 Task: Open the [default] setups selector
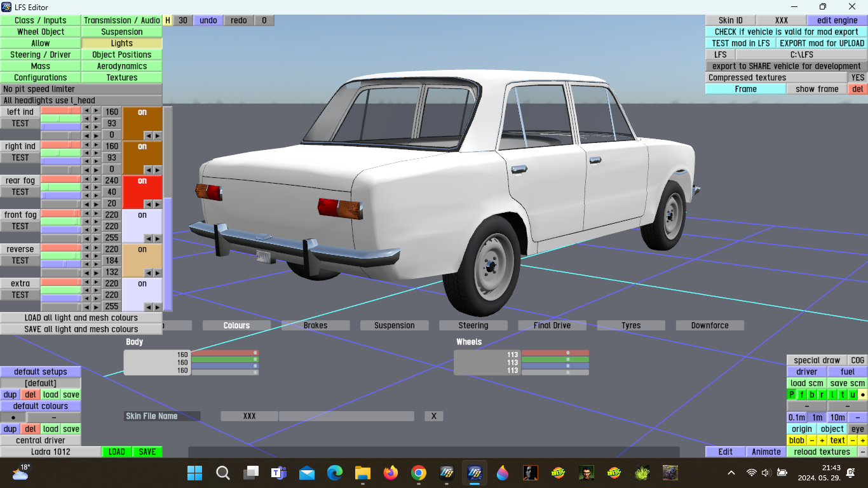41,383
